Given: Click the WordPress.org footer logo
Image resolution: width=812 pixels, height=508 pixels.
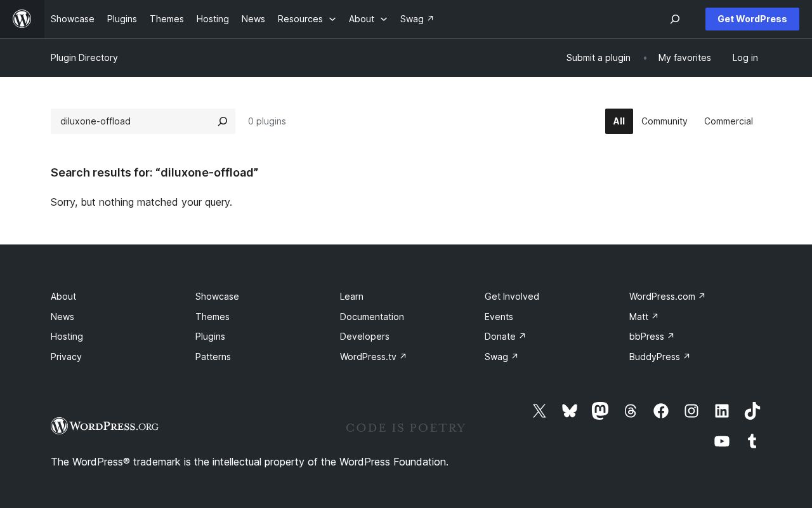Looking at the screenshot, I should [x=105, y=425].
